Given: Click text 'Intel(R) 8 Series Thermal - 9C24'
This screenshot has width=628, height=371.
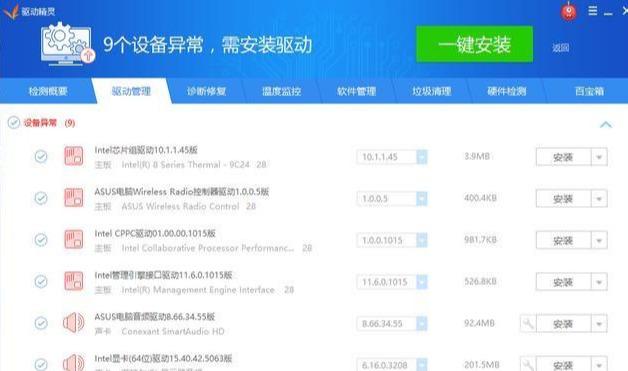Looking at the screenshot, I should (185, 165).
